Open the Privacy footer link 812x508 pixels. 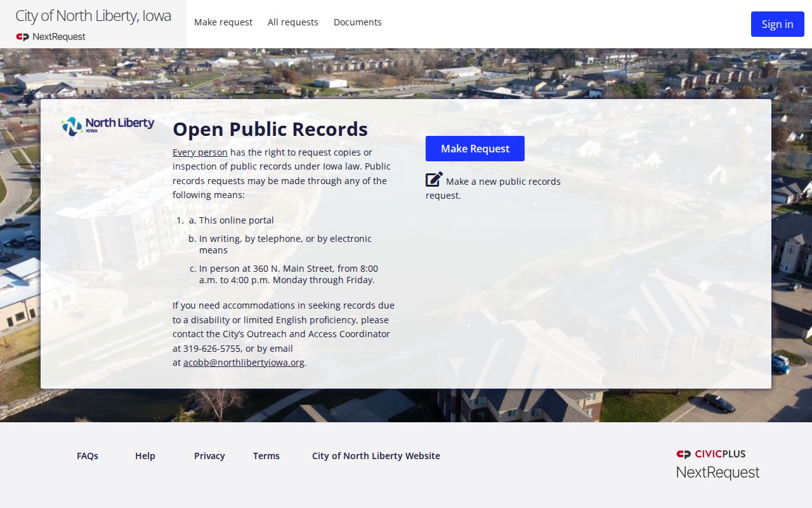tap(209, 456)
